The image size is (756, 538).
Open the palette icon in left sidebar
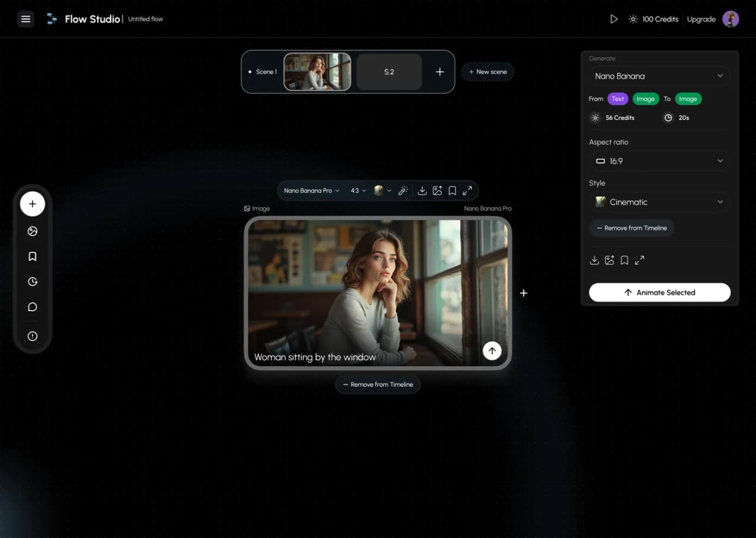point(32,231)
